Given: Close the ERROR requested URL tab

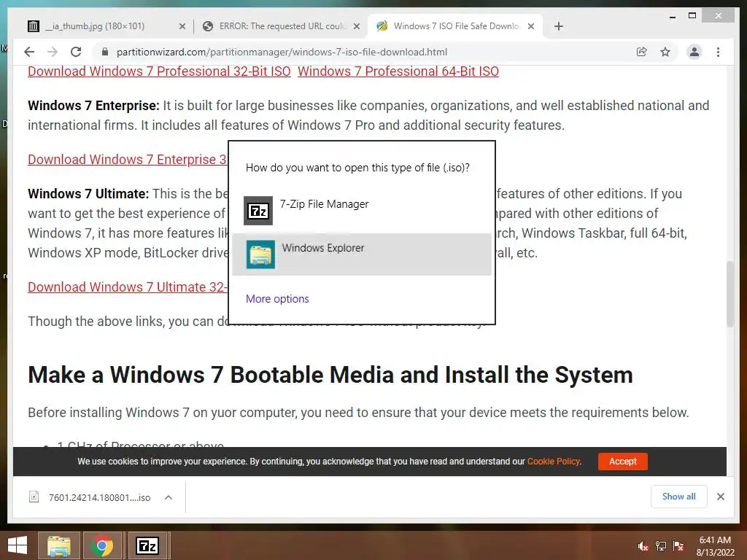Looking at the screenshot, I should (x=356, y=27).
